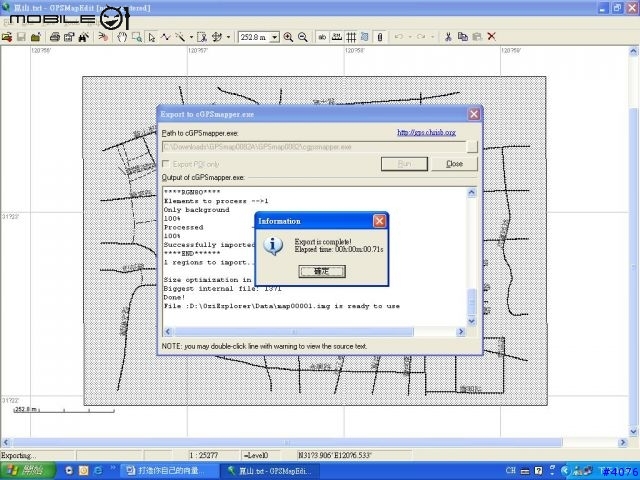Toggle the Export PSI only checkbox
The image size is (640, 480).
tap(166, 164)
